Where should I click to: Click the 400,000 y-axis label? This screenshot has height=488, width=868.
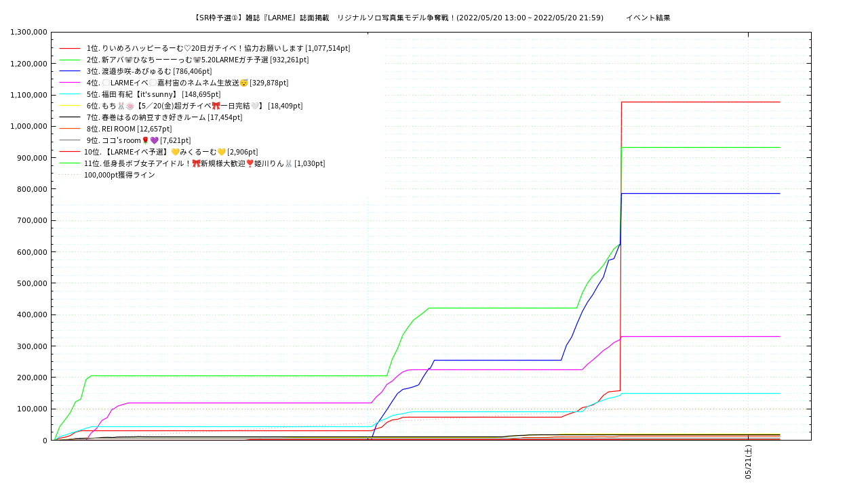coord(32,314)
